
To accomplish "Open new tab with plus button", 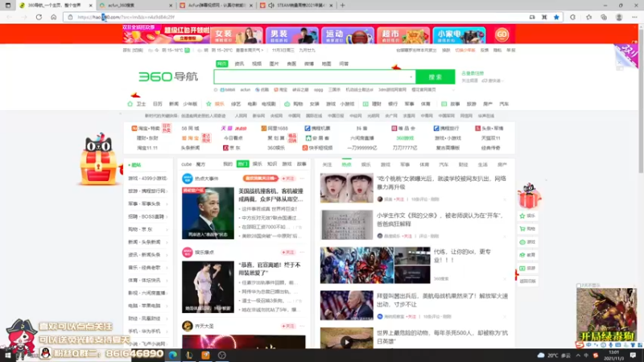I will point(342,6).
